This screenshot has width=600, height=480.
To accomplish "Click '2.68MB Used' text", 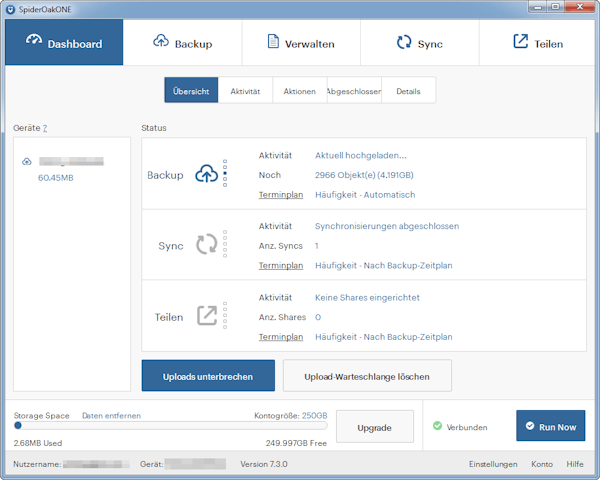I will tap(38, 443).
